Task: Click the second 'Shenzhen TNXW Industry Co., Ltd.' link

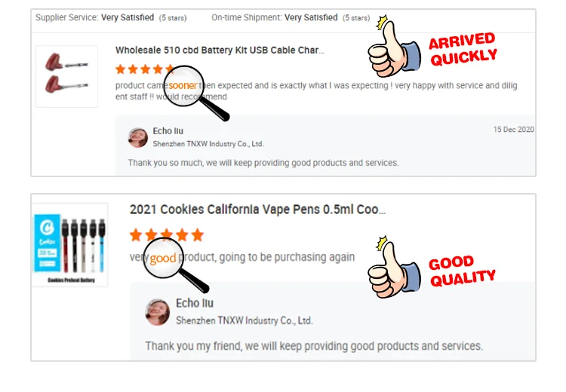Action: [x=244, y=320]
